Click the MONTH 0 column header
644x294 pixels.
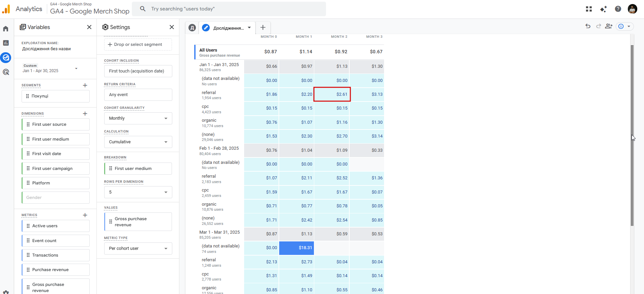[269, 37]
